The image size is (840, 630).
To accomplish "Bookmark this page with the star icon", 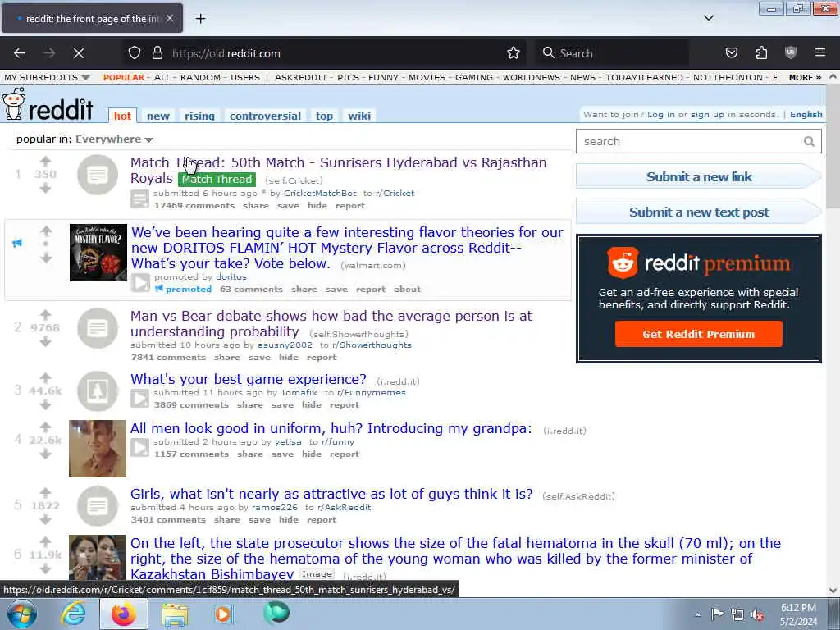I will pos(514,53).
